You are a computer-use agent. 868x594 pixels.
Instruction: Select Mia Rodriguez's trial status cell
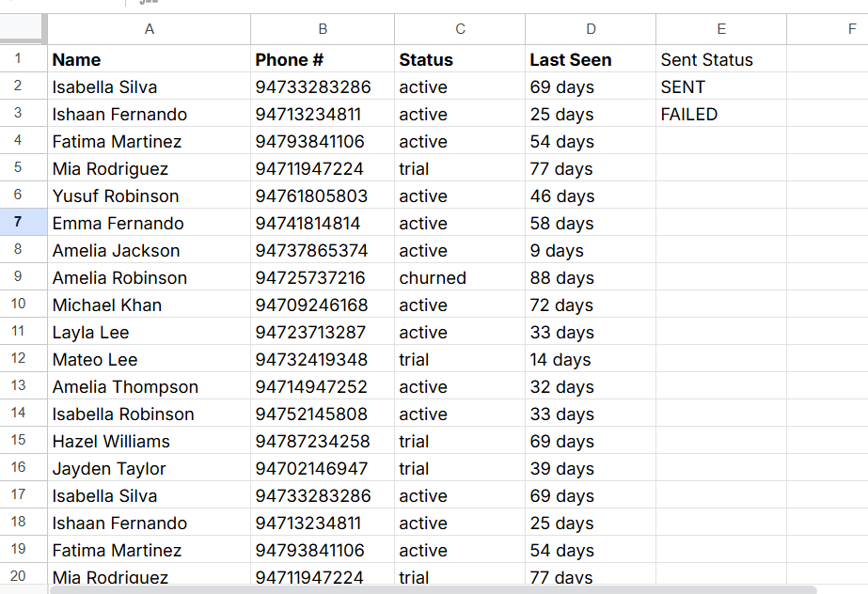[x=459, y=168]
